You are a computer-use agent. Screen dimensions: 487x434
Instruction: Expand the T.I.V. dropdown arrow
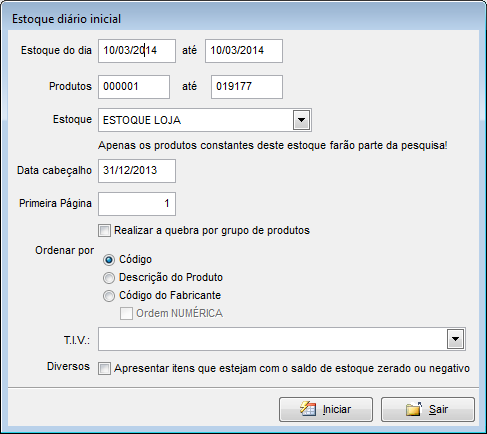point(455,339)
